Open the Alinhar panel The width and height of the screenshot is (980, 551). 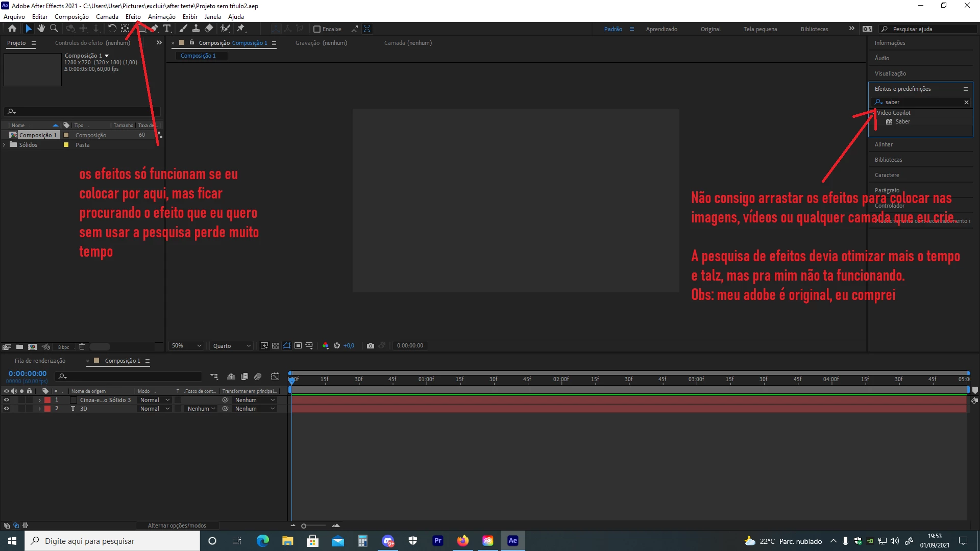click(x=884, y=144)
